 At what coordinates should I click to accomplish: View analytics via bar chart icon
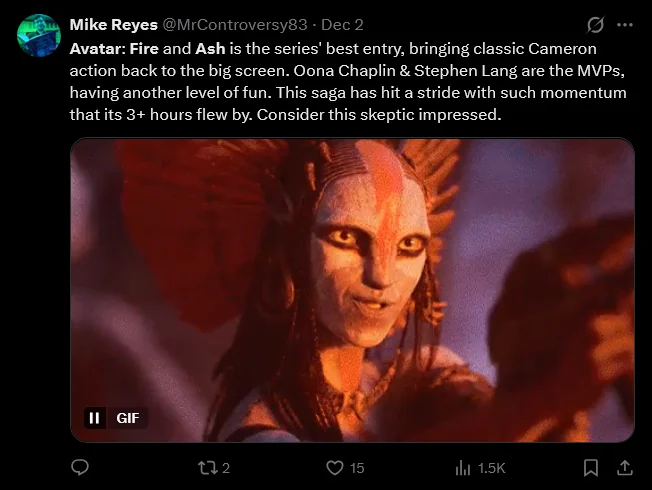pyautogui.click(x=463, y=468)
